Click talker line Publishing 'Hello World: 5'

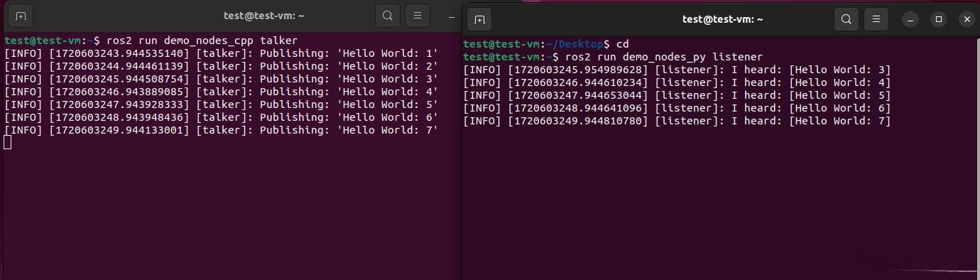click(x=221, y=104)
